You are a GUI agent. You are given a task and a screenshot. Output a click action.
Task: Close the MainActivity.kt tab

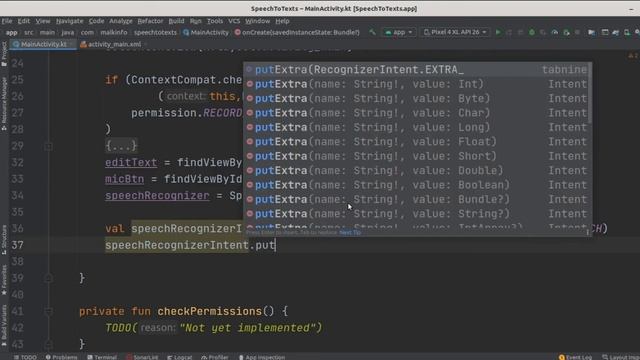[x=71, y=44]
